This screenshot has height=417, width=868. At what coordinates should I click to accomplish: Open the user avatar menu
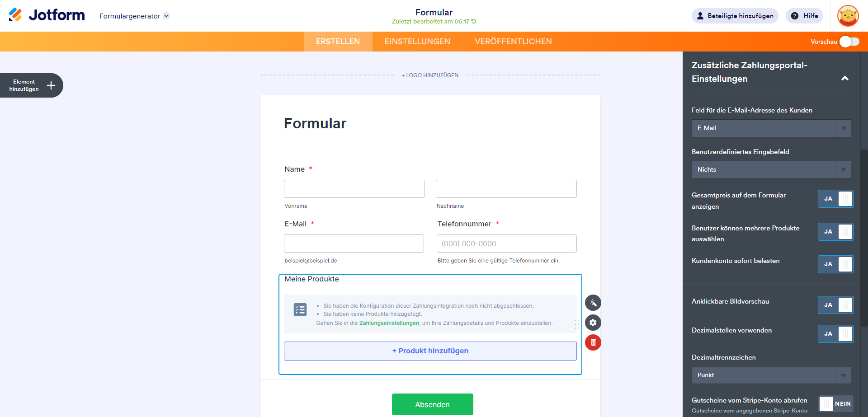coord(848,16)
